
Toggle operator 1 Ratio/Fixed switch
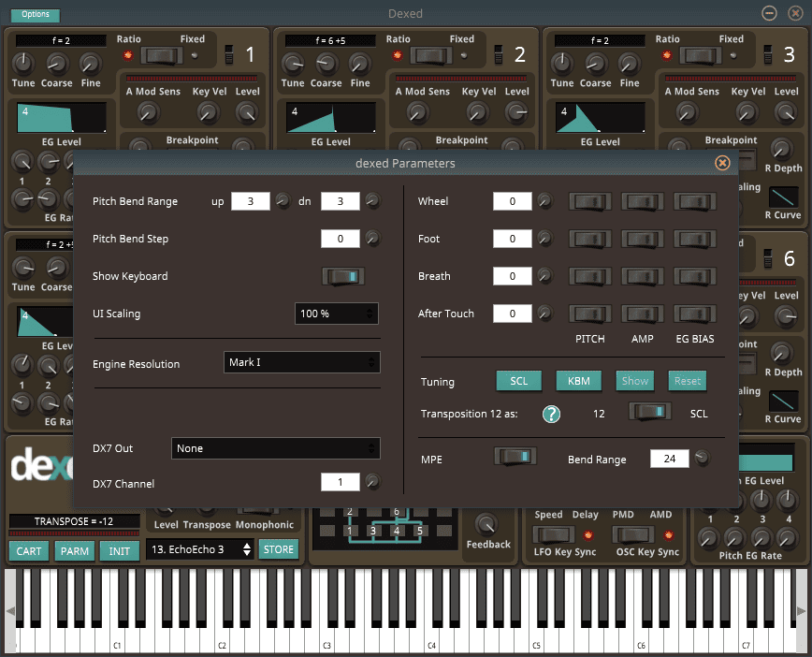162,55
